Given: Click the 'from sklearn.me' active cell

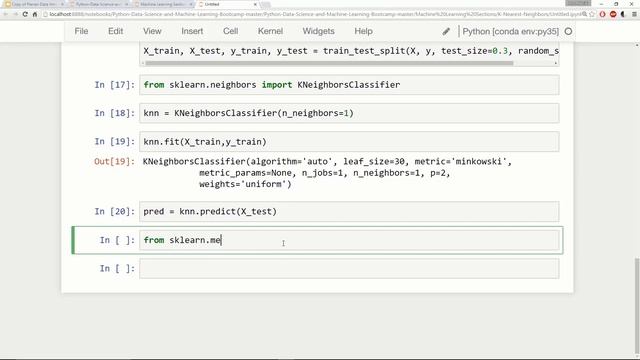Looking at the screenshot, I should (349, 240).
